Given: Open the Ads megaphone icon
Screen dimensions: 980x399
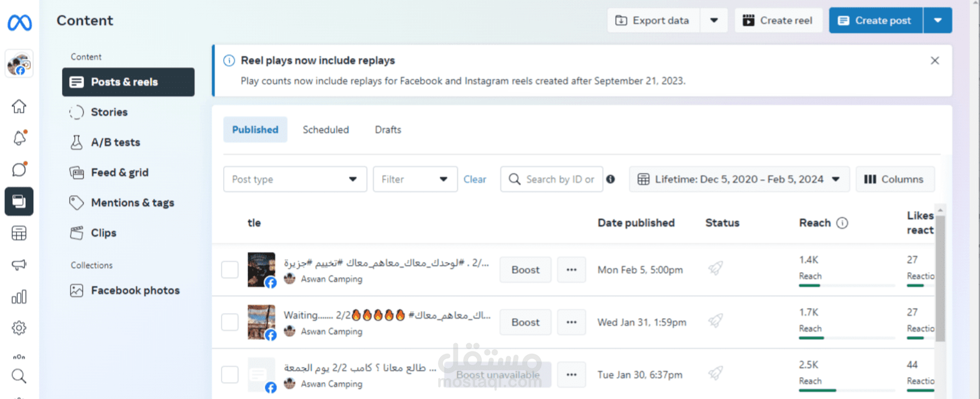Looking at the screenshot, I should (x=19, y=265).
